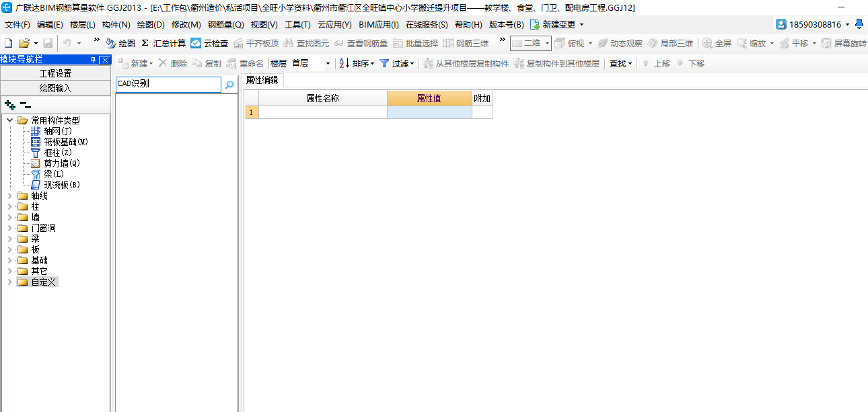Click the search magnifier icon
868x412 pixels.
229,85
